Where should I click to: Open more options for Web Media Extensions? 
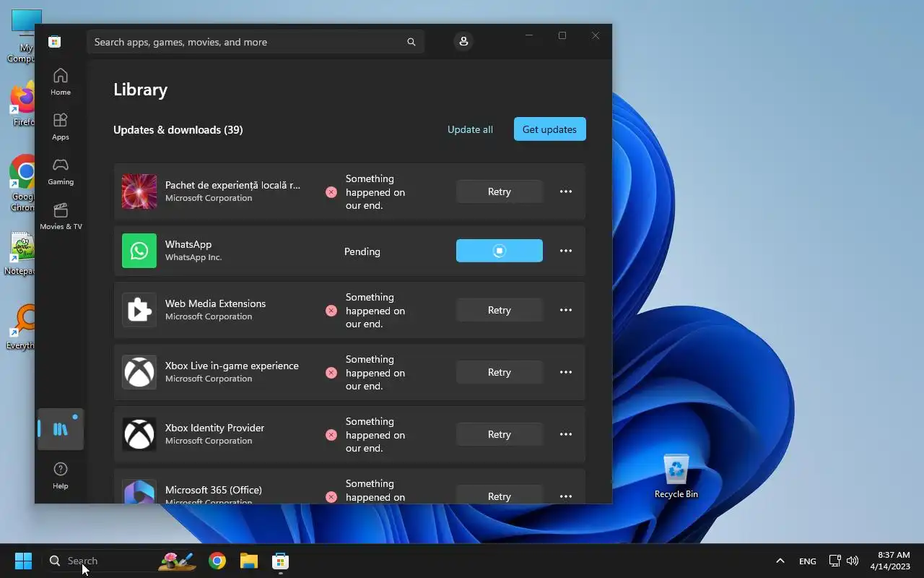click(x=566, y=310)
